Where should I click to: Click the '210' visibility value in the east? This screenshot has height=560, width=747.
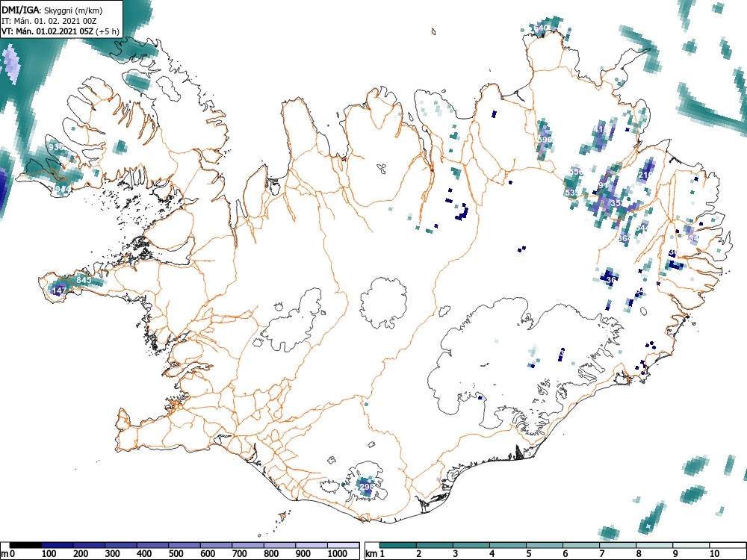(x=645, y=175)
